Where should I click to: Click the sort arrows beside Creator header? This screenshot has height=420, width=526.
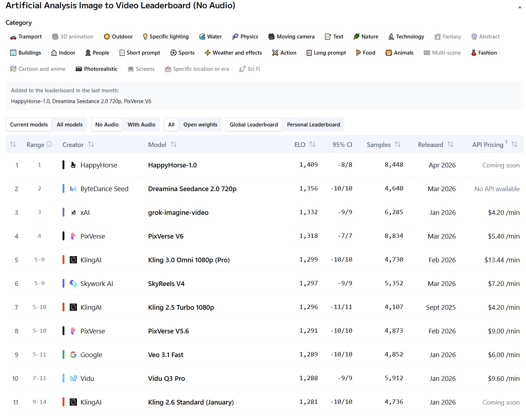point(91,144)
